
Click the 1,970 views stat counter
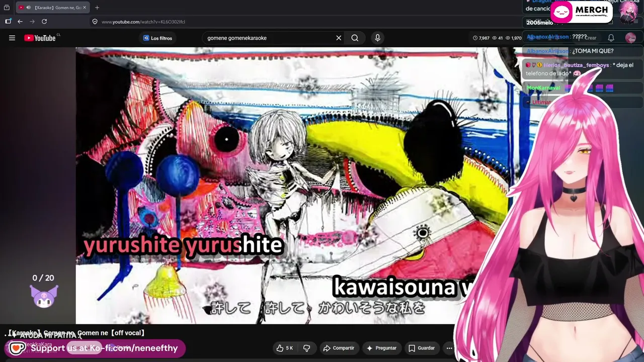[x=513, y=38]
